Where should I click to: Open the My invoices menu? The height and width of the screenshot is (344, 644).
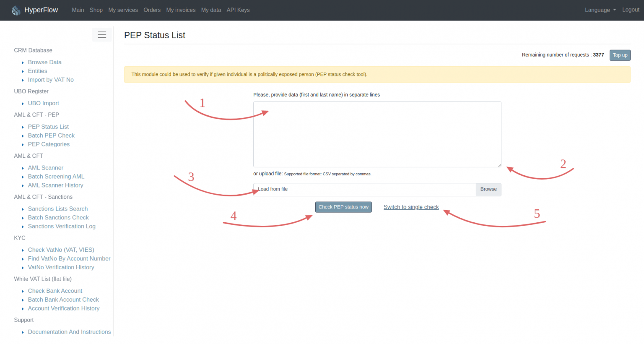(181, 10)
